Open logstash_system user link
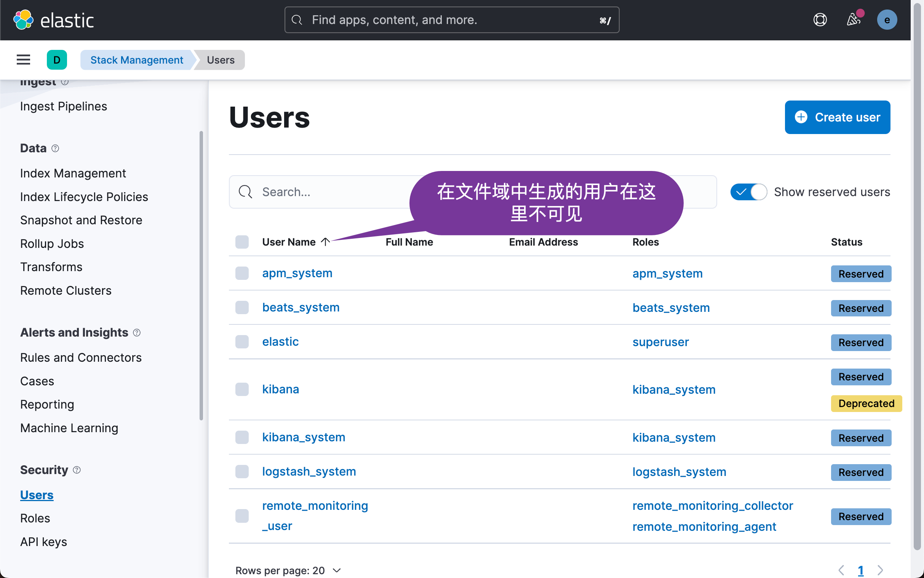The height and width of the screenshot is (578, 924). click(x=309, y=472)
